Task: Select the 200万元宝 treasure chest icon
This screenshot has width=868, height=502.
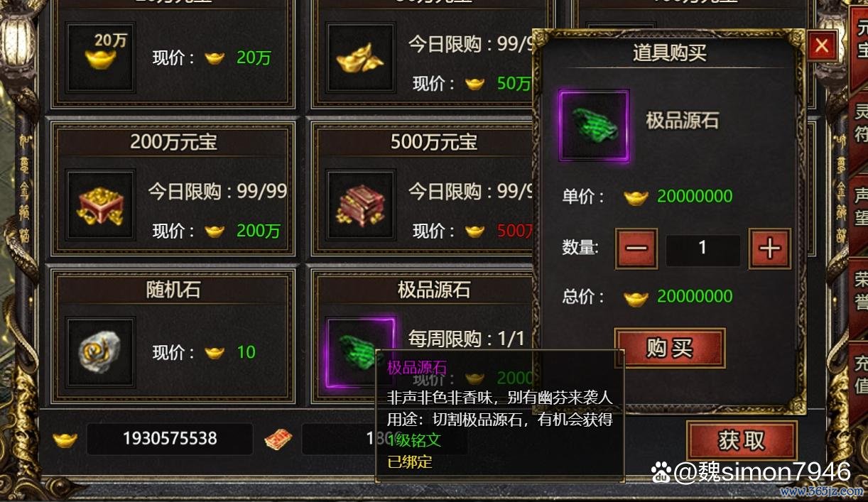Action: (100, 204)
